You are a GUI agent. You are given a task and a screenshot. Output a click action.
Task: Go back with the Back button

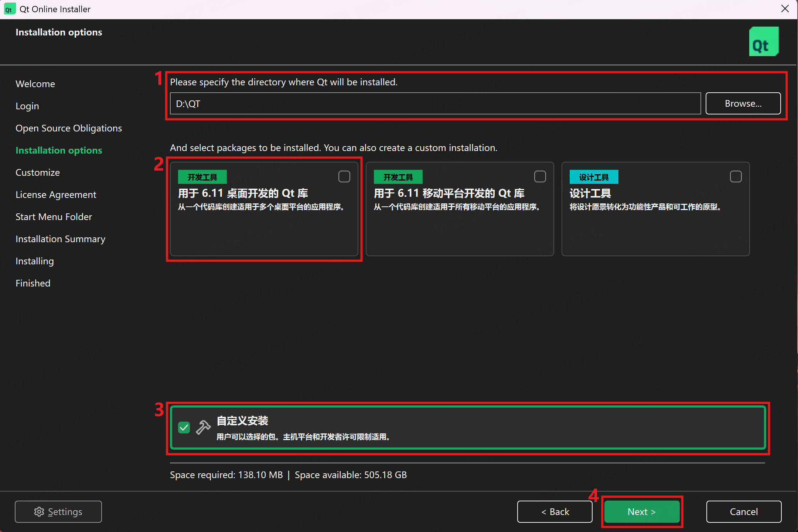555,512
